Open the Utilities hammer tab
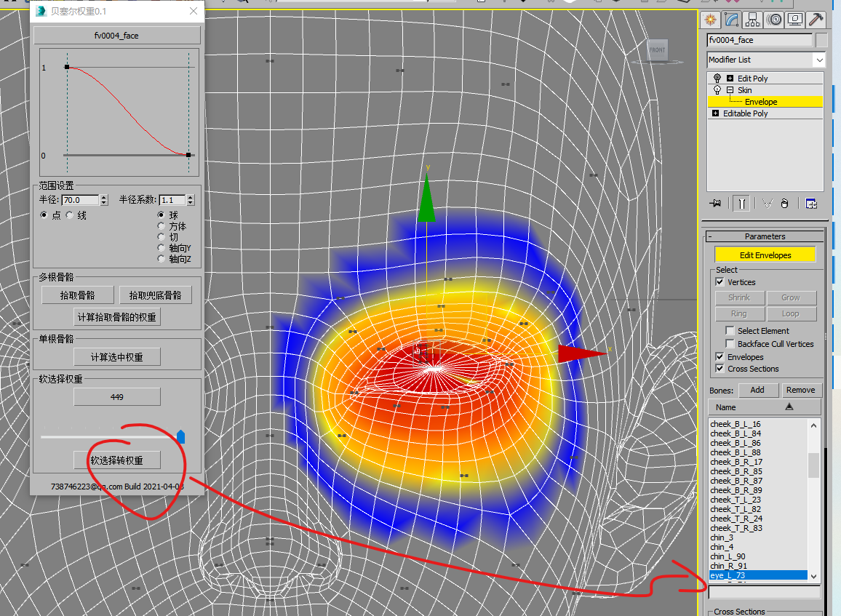 tap(816, 20)
